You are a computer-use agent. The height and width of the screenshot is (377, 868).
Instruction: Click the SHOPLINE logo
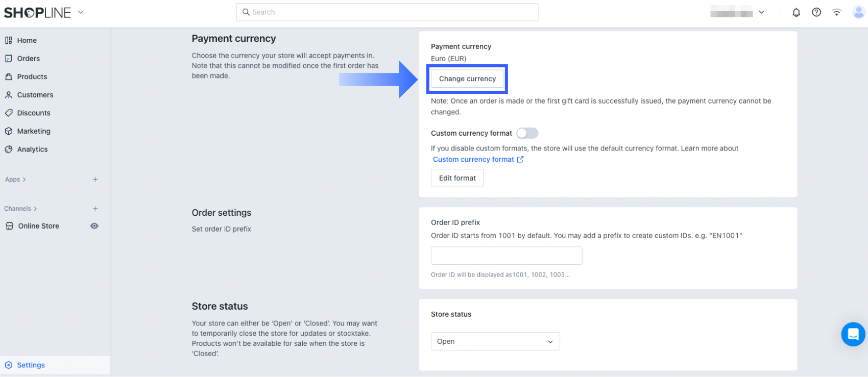[37, 13]
